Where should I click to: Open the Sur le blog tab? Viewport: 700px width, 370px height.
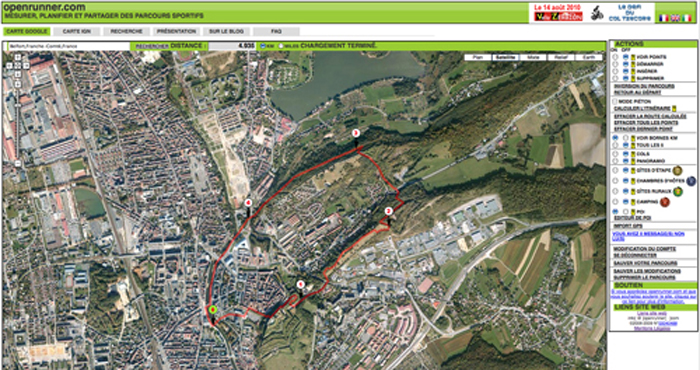tap(226, 31)
